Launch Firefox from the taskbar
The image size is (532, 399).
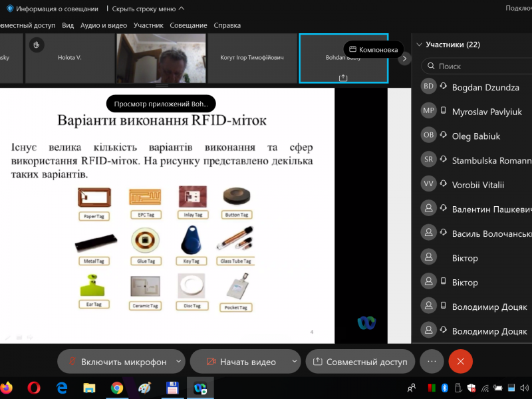pyautogui.click(x=7, y=387)
